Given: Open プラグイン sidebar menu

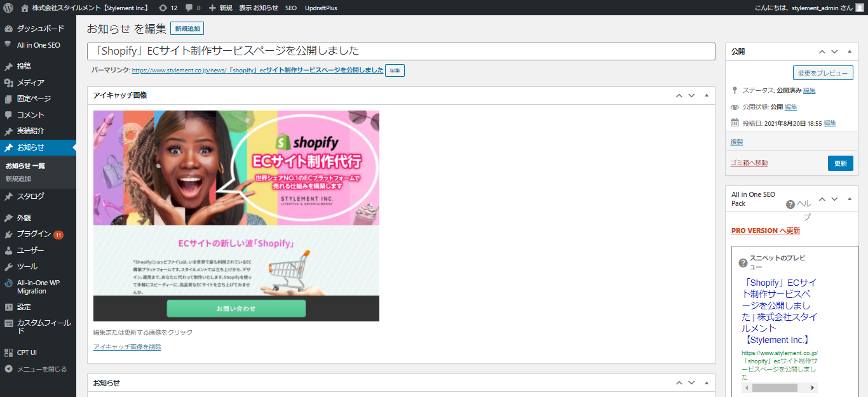Looking at the screenshot, I should [x=38, y=234].
